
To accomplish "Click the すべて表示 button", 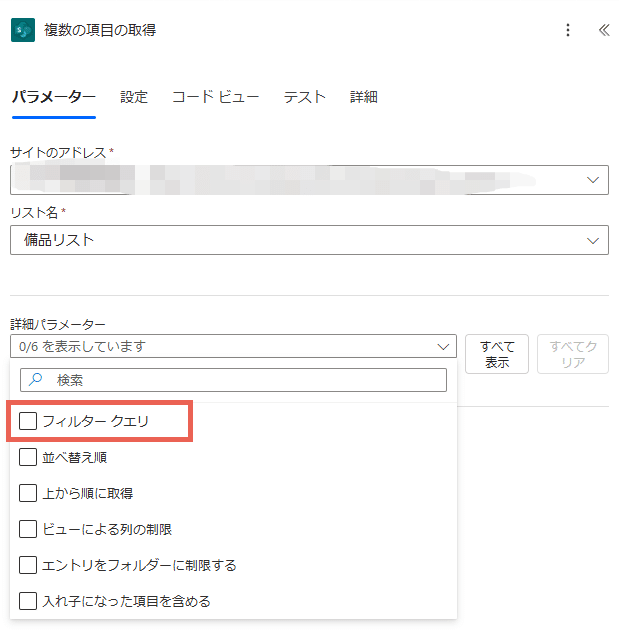I will point(497,354).
